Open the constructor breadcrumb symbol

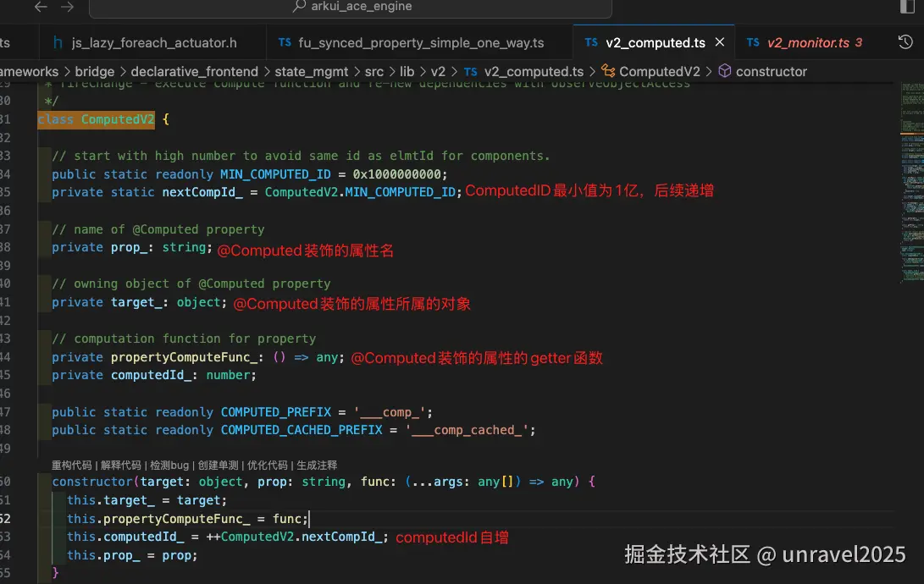coord(772,72)
